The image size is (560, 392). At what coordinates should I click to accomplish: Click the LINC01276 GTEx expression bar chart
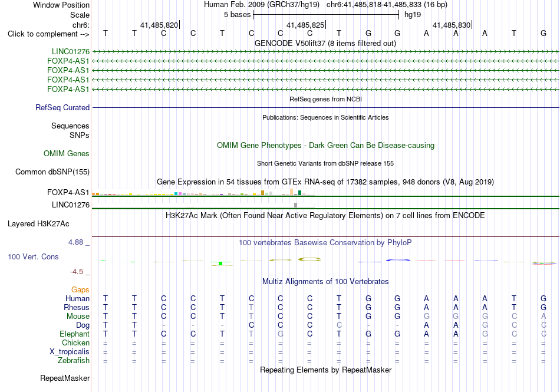coord(203,205)
